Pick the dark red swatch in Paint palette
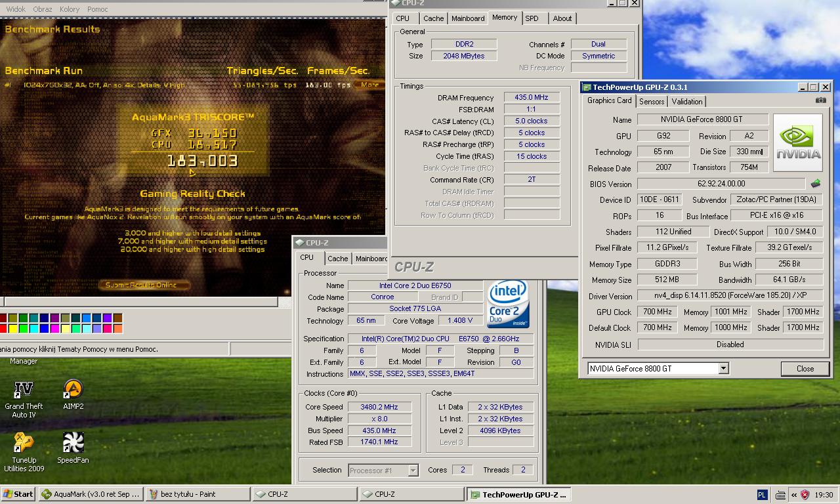 [x=2, y=318]
